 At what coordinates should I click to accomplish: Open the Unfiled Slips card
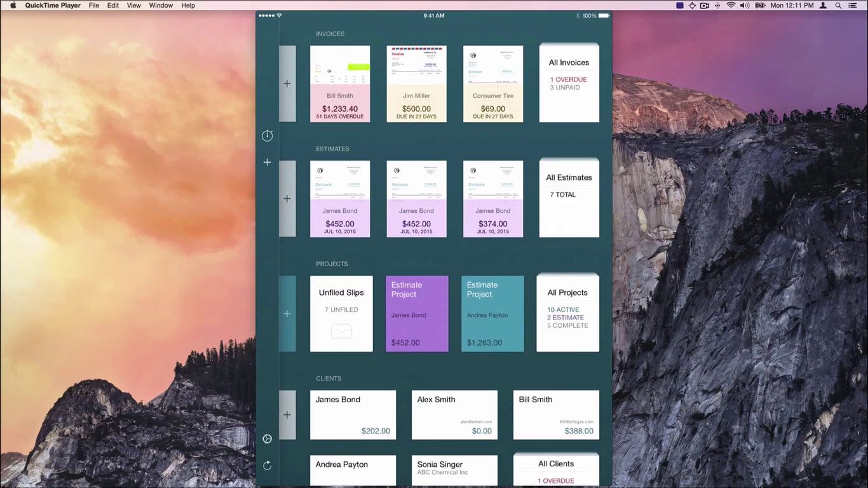341,314
